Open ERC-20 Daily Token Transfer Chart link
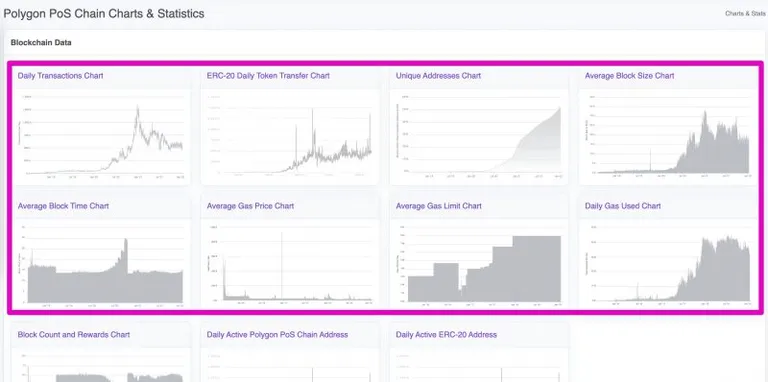The height and width of the screenshot is (382, 768). pos(268,75)
